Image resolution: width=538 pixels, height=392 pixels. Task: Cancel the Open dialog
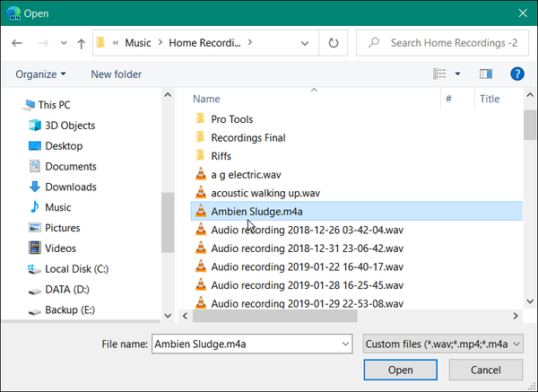[485, 370]
